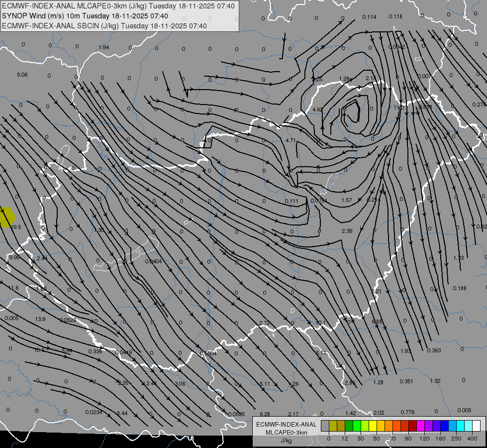Screen dimensions: 487x448
Task: Click the grid value 2.39
Action: tap(347, 230)
